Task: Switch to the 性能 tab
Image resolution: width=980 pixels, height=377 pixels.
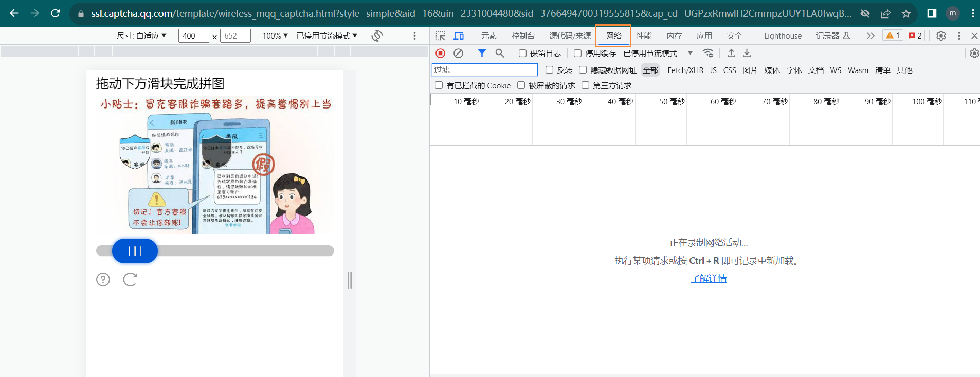Action: pos(644,35)
